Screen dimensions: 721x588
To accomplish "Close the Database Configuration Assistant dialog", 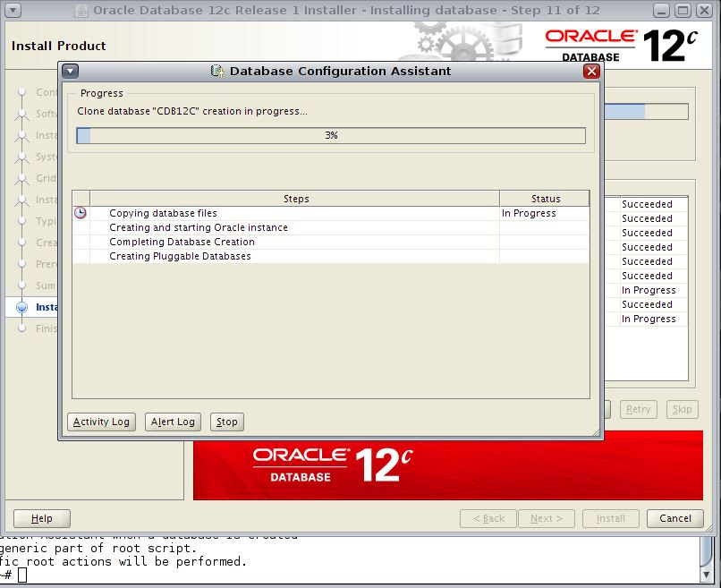I will (x=591, y=72).
